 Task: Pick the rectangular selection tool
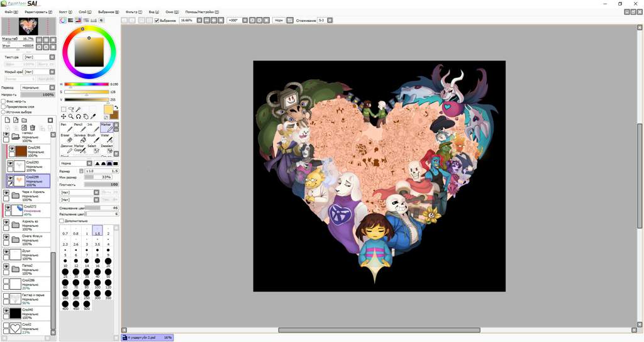[x=64, y=109]
